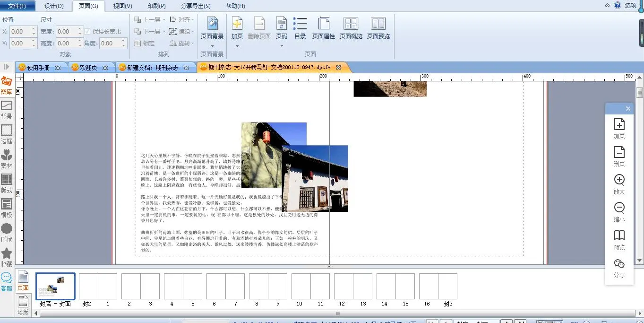Screen dimensions: 644x323
Task: Open 页面属性 page properties
Action: 324,24
